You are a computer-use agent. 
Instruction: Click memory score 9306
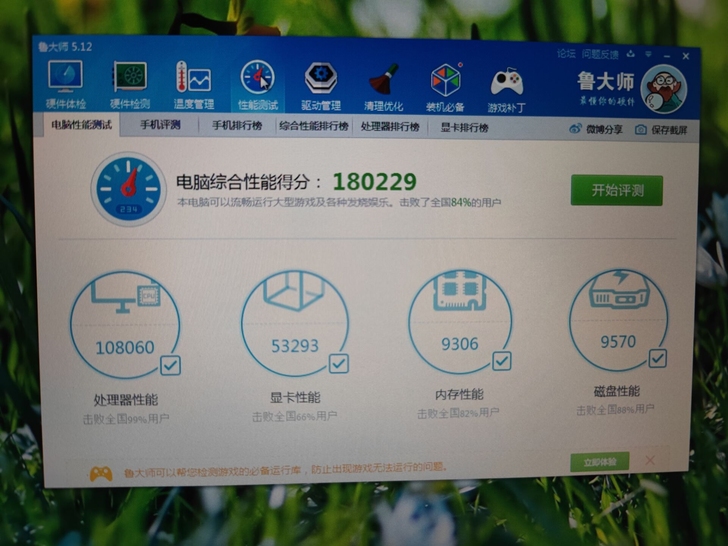(460, 344)
